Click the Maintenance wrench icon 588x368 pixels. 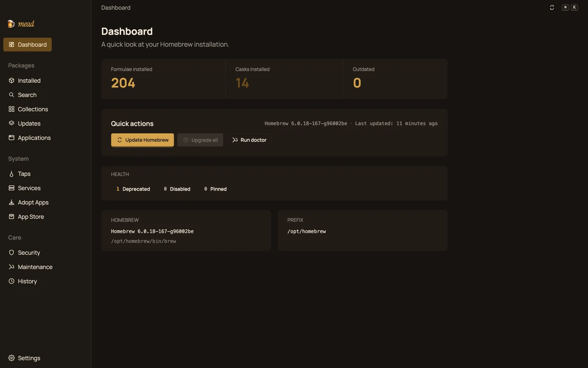11,267
